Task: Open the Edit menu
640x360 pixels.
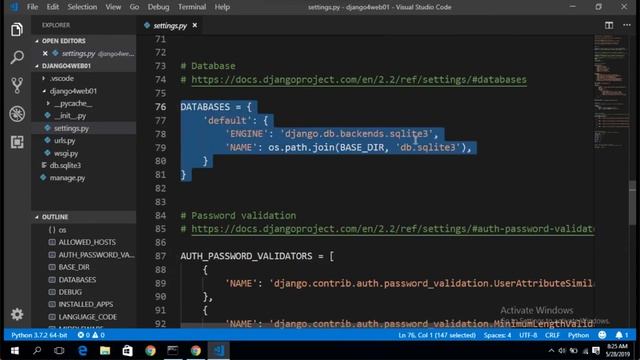Action: pyautogui.click(x=53, y=7)
